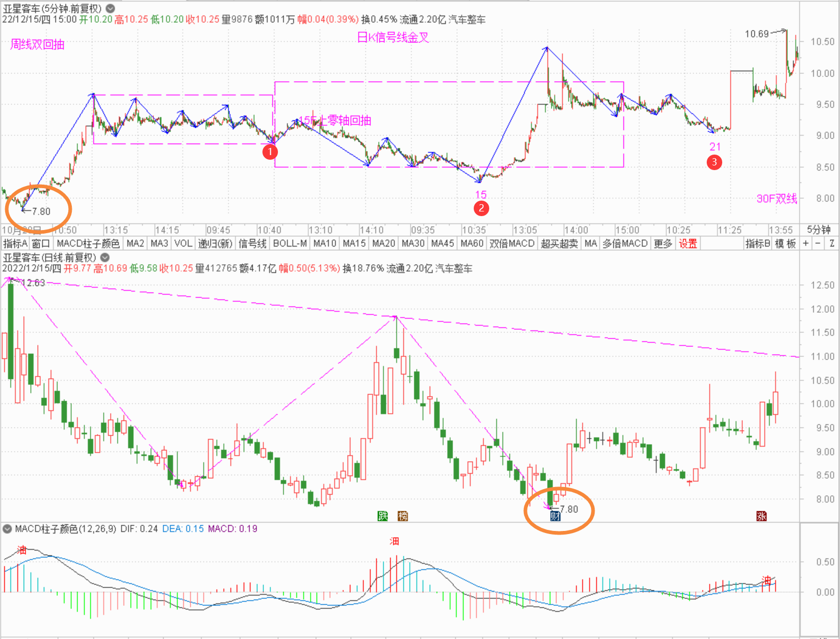
Task: Switch to BOLL-M indicator
Action: [x=290, y=244]
